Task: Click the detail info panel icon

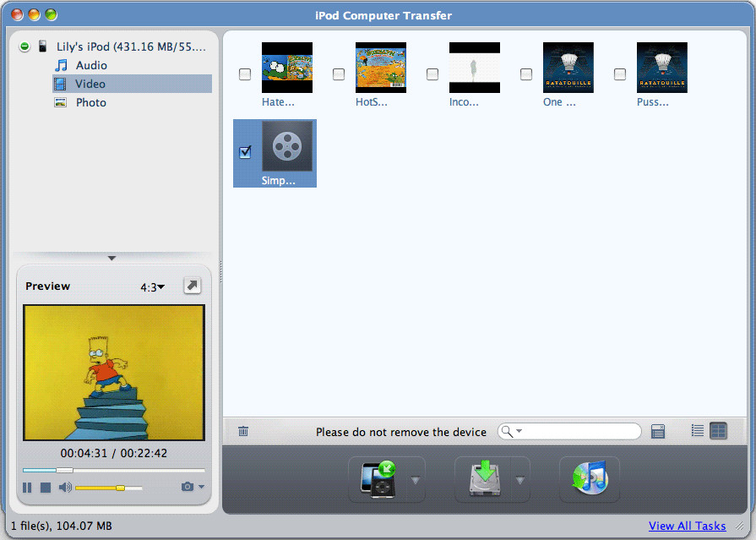Action: click(x=658, y=431)
